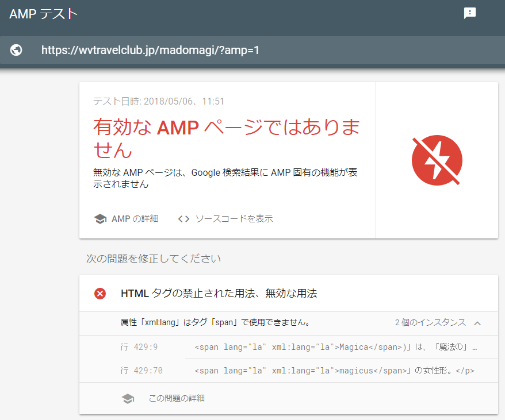Click the 有効な AMP ページではありません heading
Image resolution: width=505 pixels, height=420 pixels.
[x=227, y=138]
